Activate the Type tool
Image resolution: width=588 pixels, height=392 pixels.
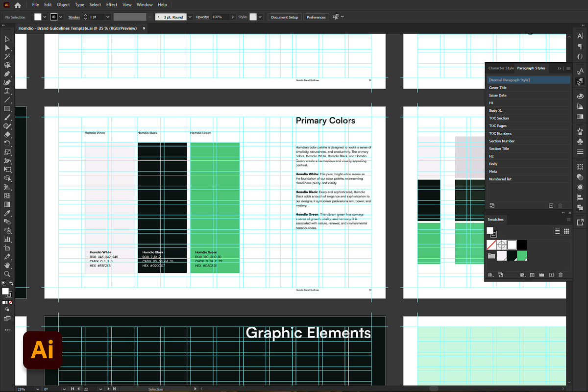point(7,91)
